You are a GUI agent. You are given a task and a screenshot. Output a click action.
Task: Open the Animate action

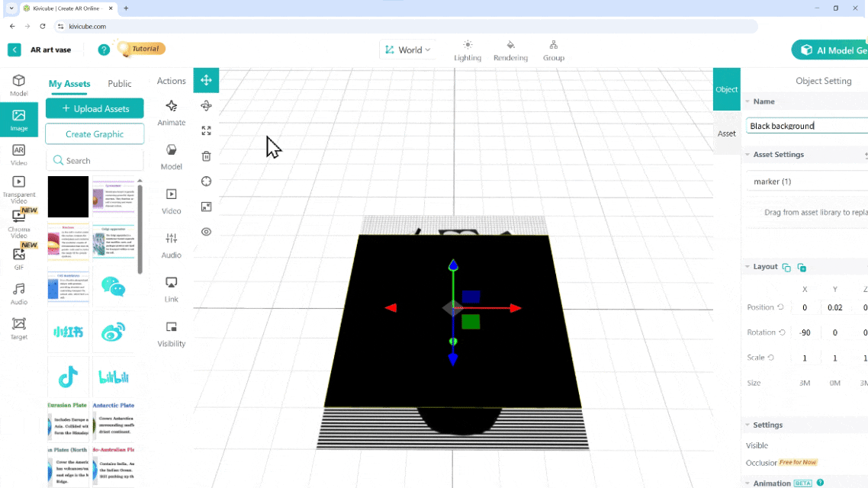point(171,111)
